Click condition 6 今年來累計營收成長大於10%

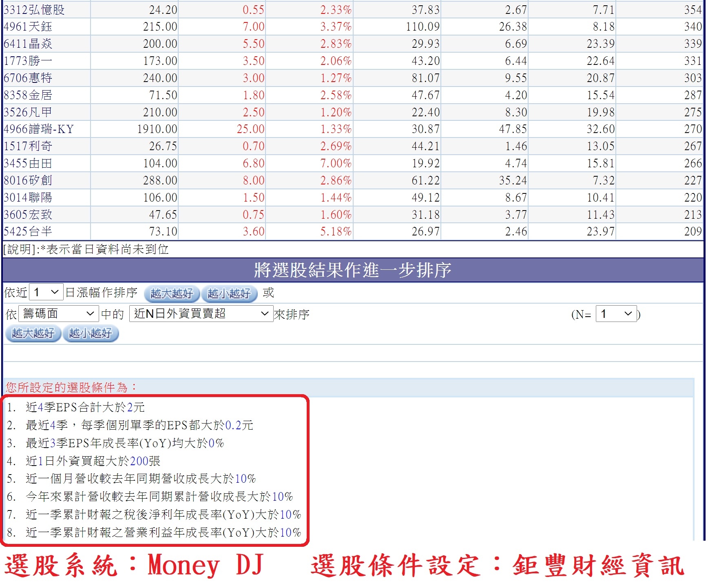pyautogui.click(x=159, y=497)
